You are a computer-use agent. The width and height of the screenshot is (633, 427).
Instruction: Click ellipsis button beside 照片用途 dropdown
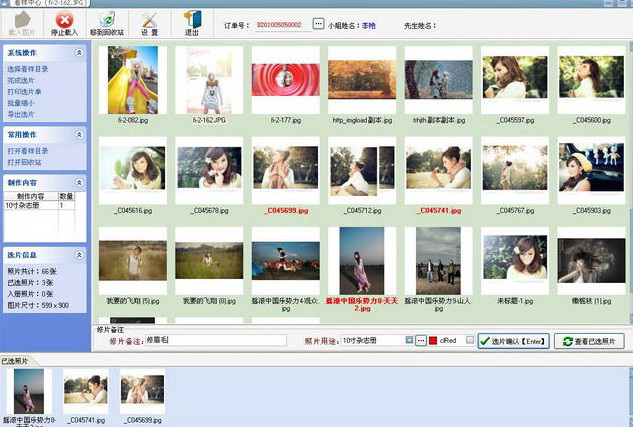(x=421, y=341)
